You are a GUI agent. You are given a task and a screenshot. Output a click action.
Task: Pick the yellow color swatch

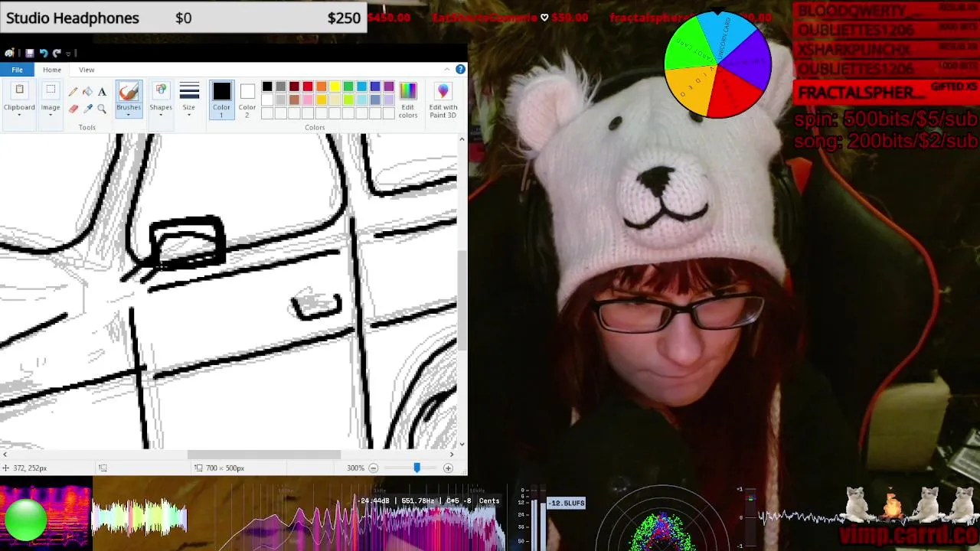(x=335, y=86)
